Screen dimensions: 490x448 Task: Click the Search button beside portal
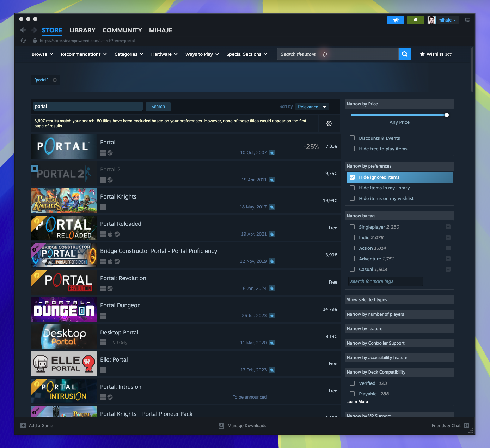[x=158, y=107]
